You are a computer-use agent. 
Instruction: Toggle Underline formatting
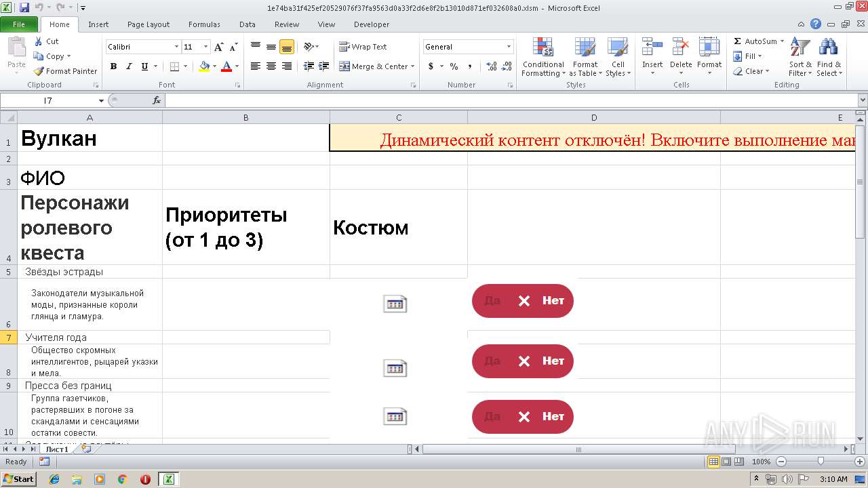(144, 66)
